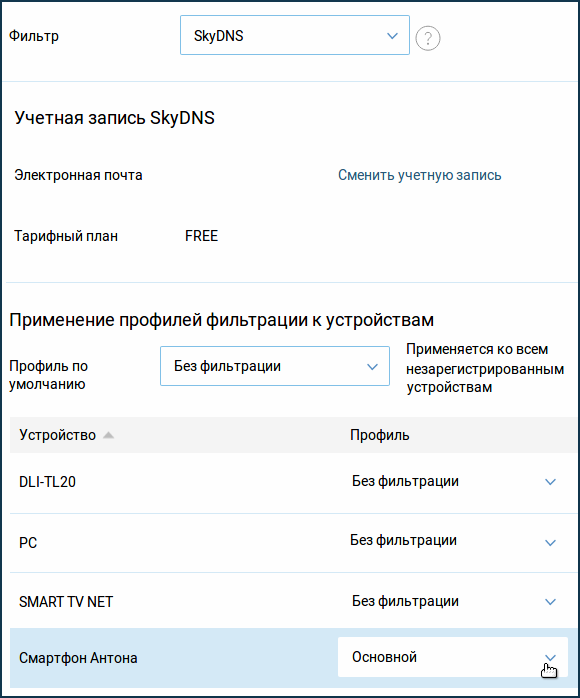Click Сменить учетную запись link
The image size is (580, 698).
(419, 175)
